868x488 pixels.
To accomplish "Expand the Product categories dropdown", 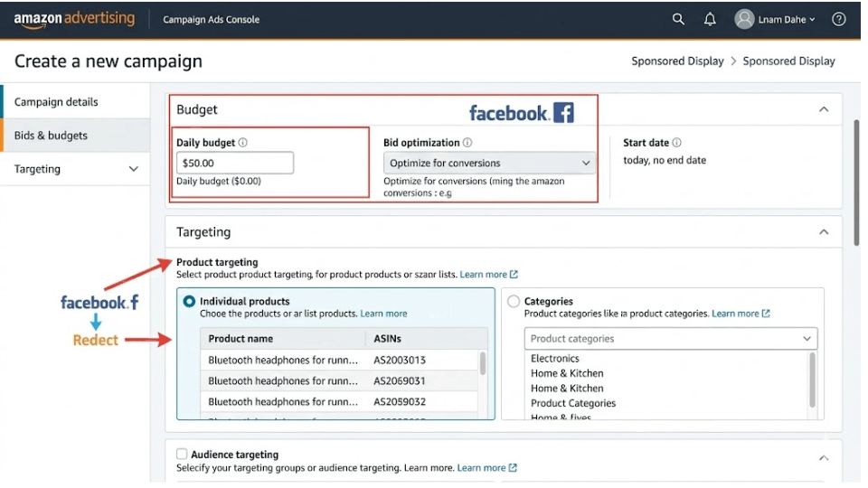I will click(x=671, y=339).
